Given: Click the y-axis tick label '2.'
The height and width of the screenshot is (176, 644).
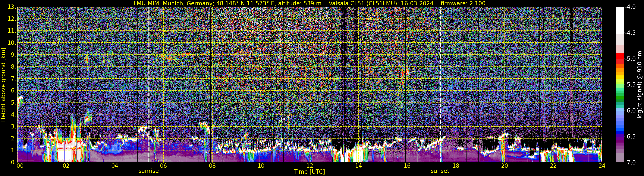Looking at the screenshot, I should pyautogui.click(x=13, y=139).
